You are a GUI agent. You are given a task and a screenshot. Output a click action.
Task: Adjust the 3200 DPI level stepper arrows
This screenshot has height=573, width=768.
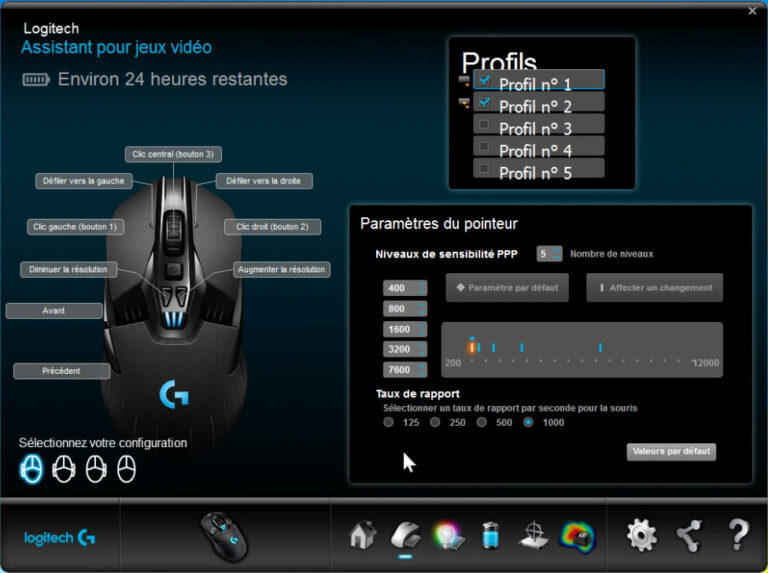click(422, 349)
